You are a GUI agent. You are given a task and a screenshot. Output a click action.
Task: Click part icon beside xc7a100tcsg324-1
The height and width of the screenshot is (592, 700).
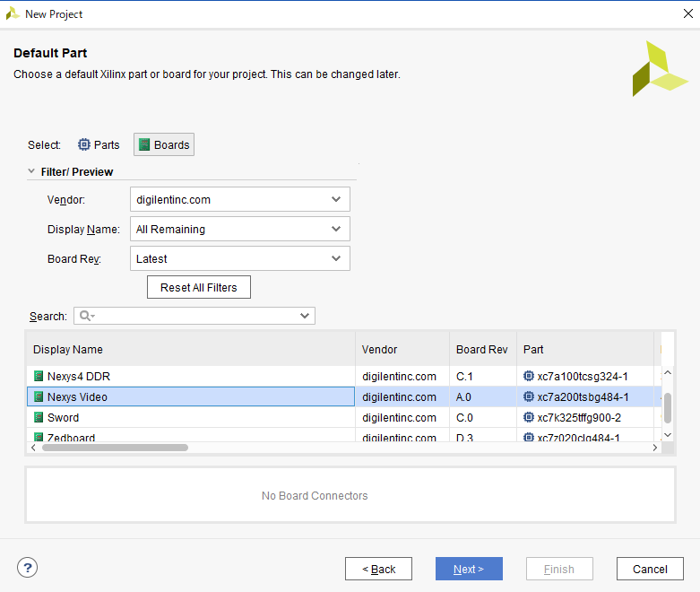tap(529, 376)
